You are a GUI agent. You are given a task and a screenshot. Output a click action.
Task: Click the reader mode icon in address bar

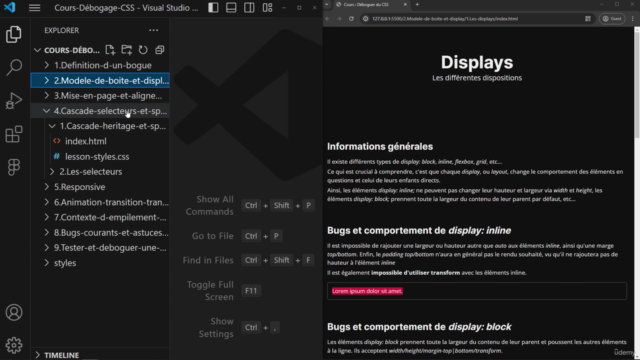point(588,19)
